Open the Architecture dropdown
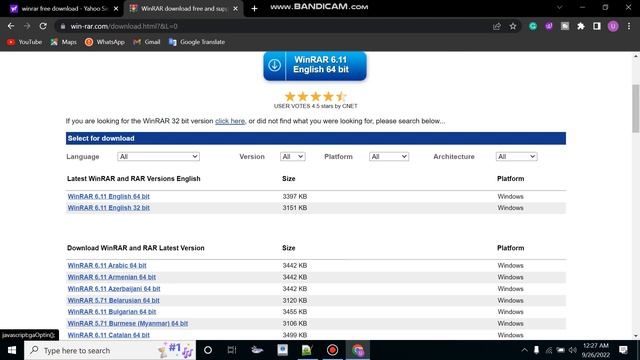Viewport: 640px width, 360px height. [x=516, y=157]
